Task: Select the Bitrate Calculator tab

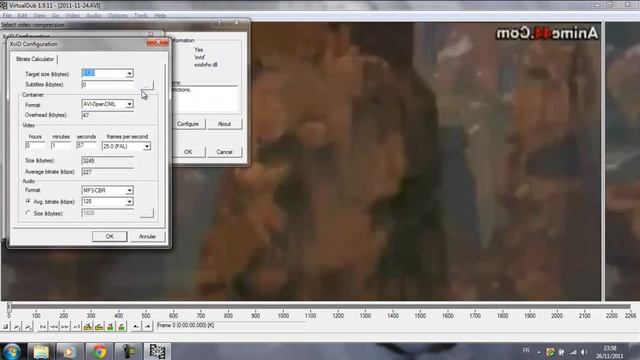Action: [x=35, y=59]
